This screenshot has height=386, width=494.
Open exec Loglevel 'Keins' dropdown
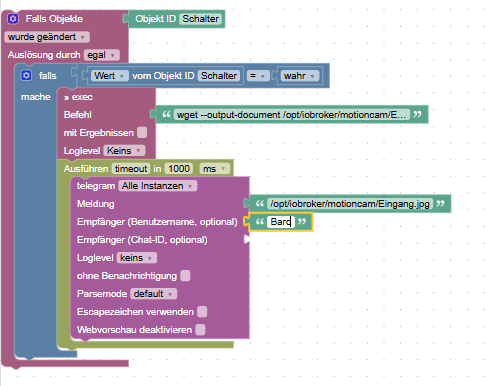click(x=124, y=151)
